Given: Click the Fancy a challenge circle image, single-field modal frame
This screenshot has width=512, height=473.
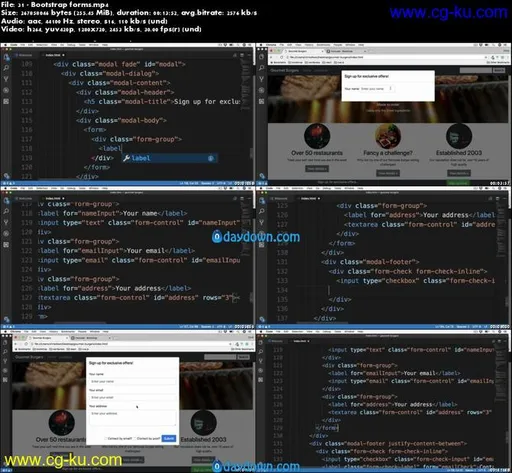Looking at the screenshot, I should point(388,136).
